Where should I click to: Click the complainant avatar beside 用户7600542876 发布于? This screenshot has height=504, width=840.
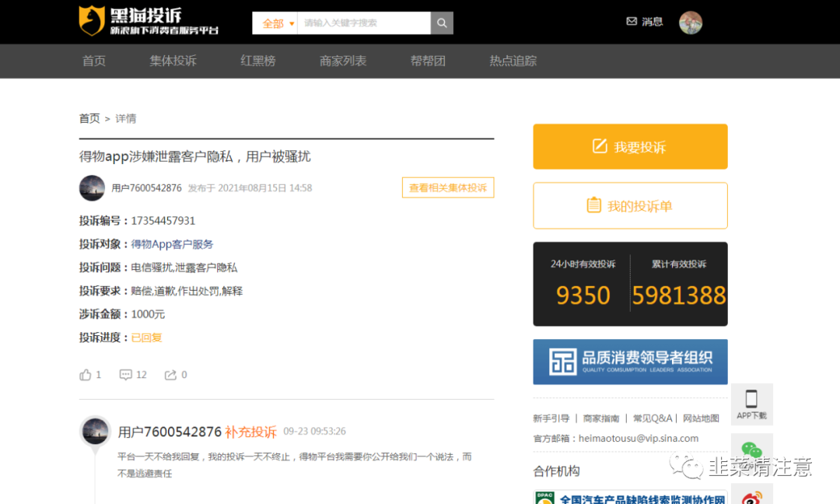(x=92, y=188)
